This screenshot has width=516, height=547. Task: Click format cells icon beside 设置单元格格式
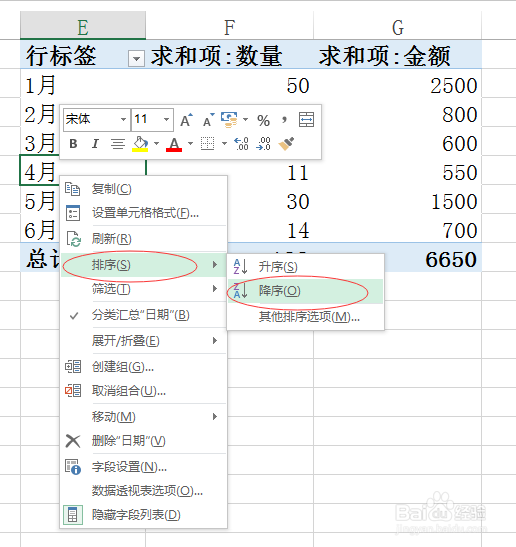click(73, 213)
